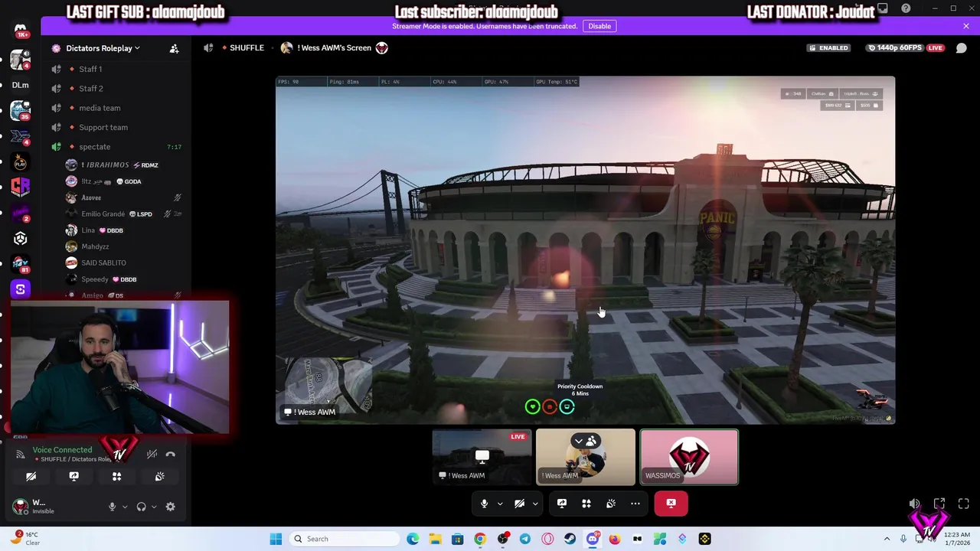Open the PLAY server icon in sidebar
Screen dimensions: 980x551
coord(20,163)
